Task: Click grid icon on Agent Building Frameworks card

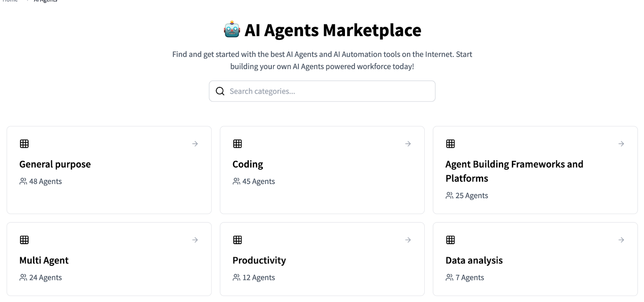Action: click(450, 144)
